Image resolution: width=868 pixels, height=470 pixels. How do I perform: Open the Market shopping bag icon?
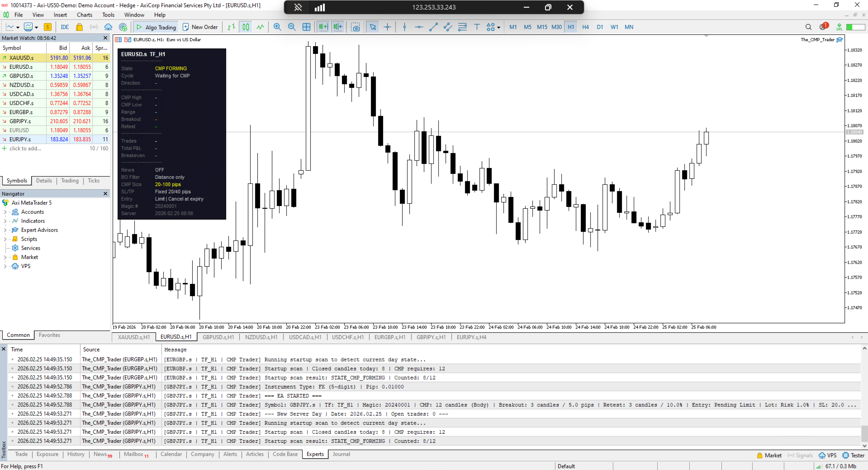(79, 27)
